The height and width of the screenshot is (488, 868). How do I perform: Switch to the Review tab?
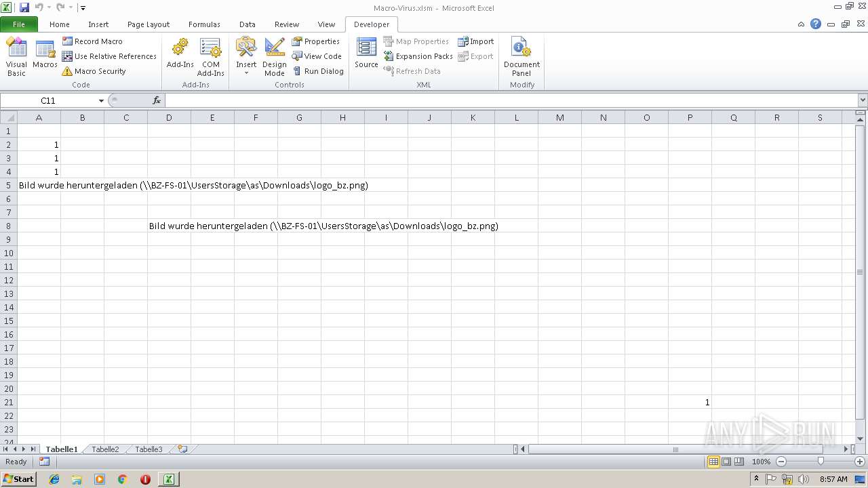(287, 24)
